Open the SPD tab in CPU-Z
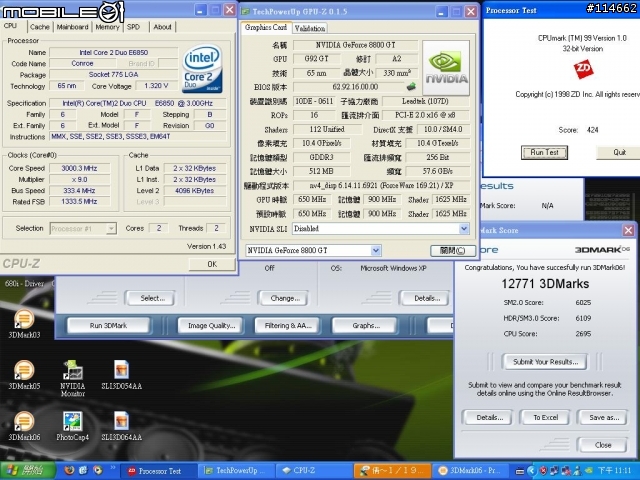Image resolution: width=640 pixels, height=480 pixels. point(133,27)
